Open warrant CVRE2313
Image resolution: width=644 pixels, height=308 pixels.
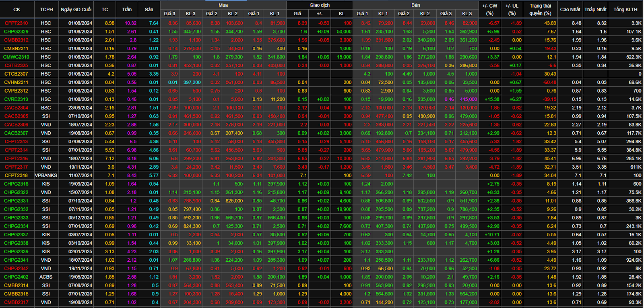[17, 99]
